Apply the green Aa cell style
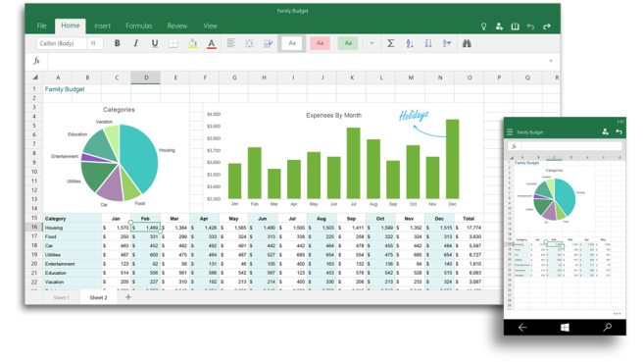Screen dimensions: 644x362 (348, 43)
